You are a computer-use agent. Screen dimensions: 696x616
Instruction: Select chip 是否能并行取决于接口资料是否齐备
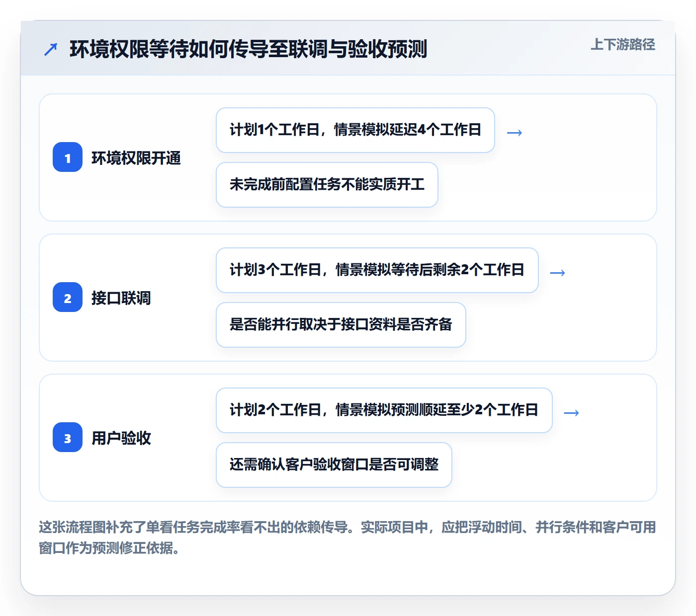pos(341,325)
